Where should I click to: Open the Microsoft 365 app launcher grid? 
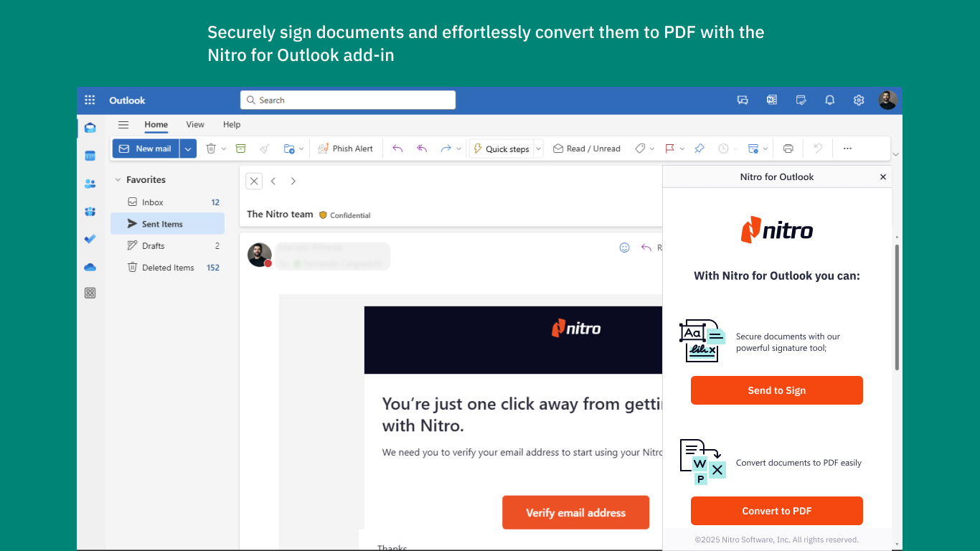tap(90, 100)
